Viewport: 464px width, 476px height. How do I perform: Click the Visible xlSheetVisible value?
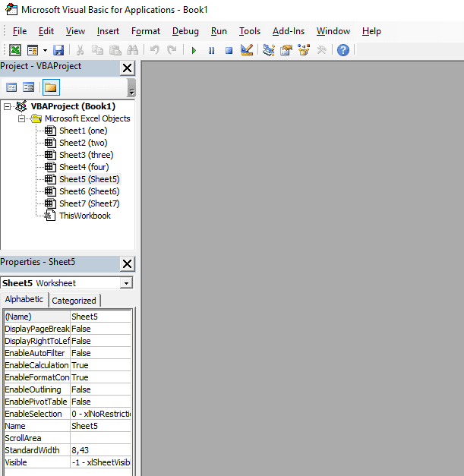coord(100,462)
